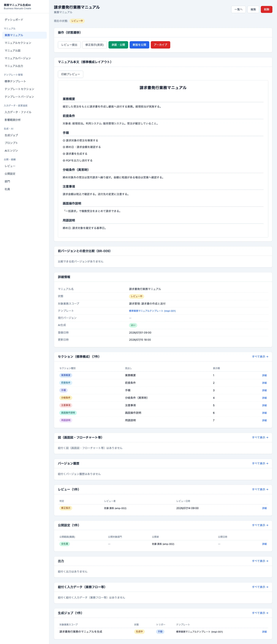Open 詳細 for 請求書発行業務 generation job row
277x644 pixels.
(x=264, y=632)
